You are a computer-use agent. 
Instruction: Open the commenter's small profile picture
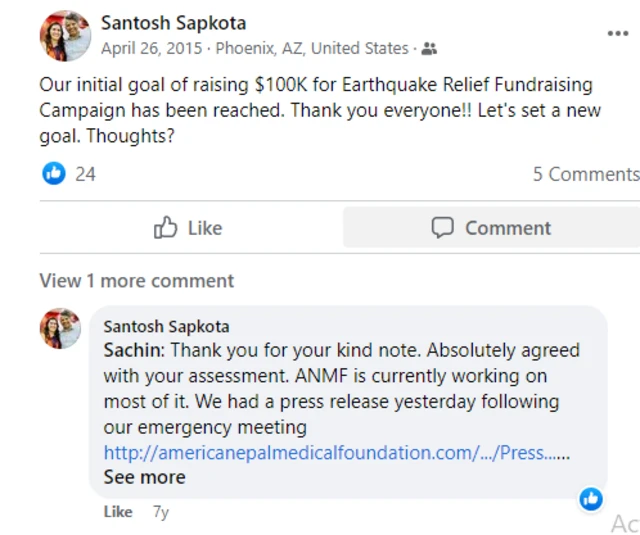pos(60,328)
